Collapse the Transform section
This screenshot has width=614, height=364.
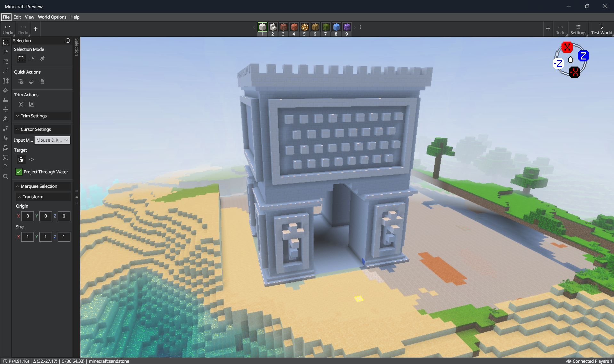pyautogui.click(x=43, y=197)
